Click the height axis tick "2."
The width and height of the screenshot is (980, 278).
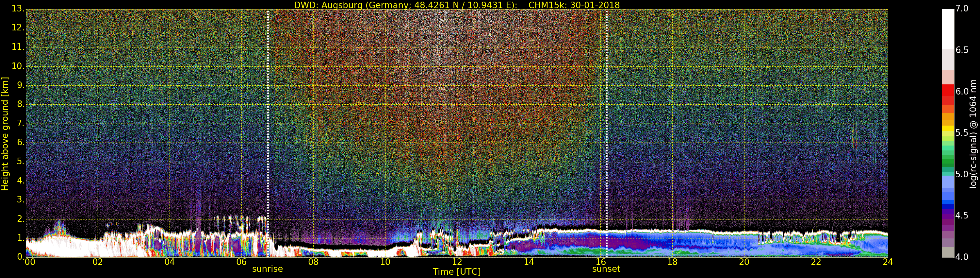(21, 219)
